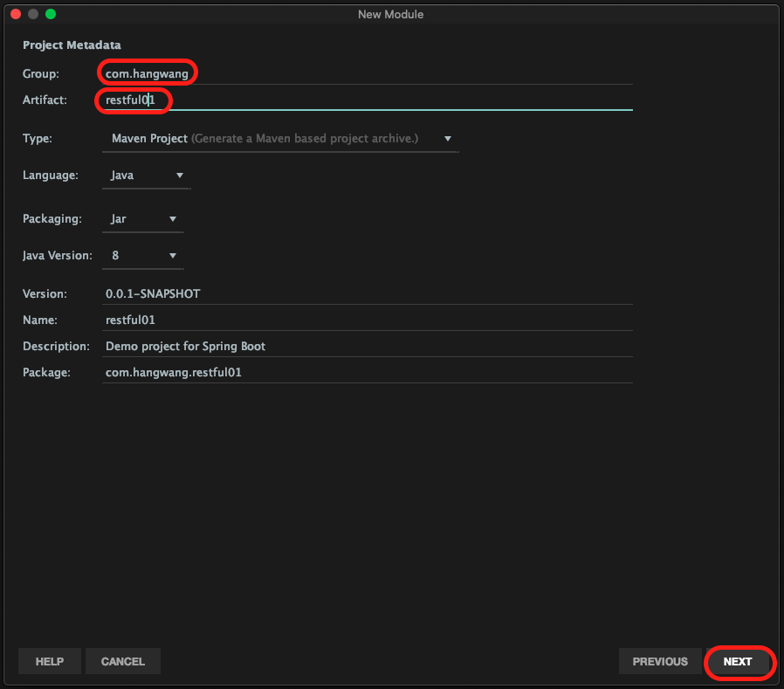
Task: Click the Artifact text field
Action: (x=367, y=100)
